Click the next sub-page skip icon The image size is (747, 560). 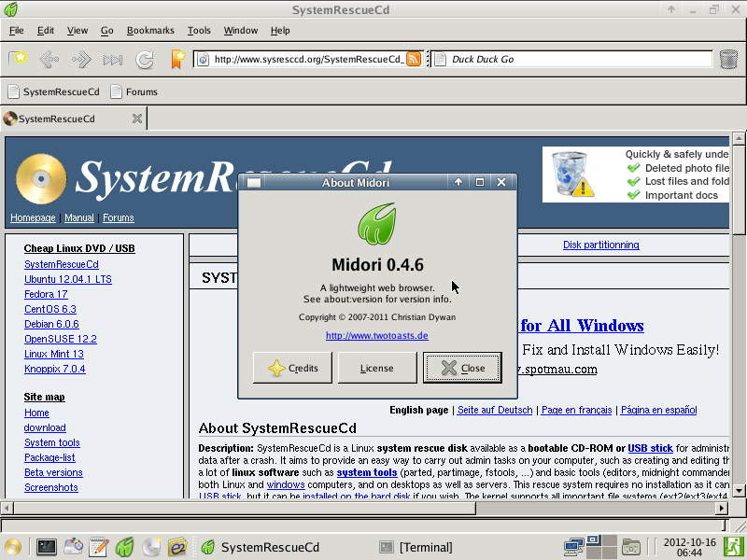[113, 60]
